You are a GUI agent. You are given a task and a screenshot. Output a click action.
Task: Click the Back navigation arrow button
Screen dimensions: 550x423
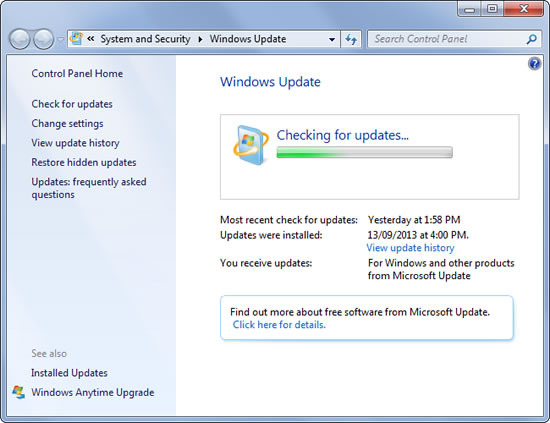click(20, 39)
